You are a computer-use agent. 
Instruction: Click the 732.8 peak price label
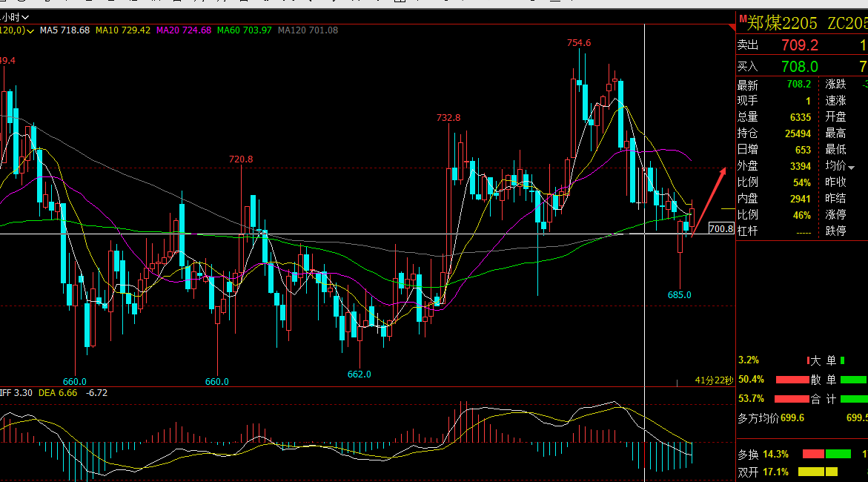tap(448, 117)
